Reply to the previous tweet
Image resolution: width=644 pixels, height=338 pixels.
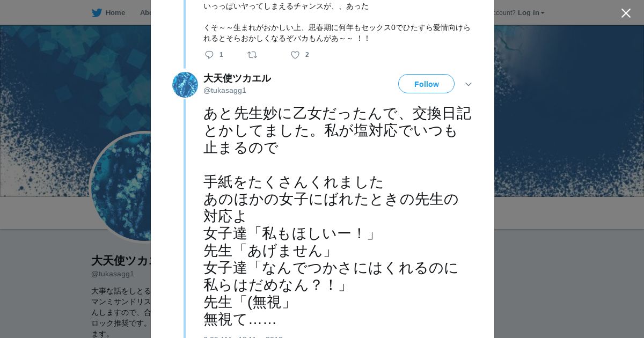click(x=209, y=55)
